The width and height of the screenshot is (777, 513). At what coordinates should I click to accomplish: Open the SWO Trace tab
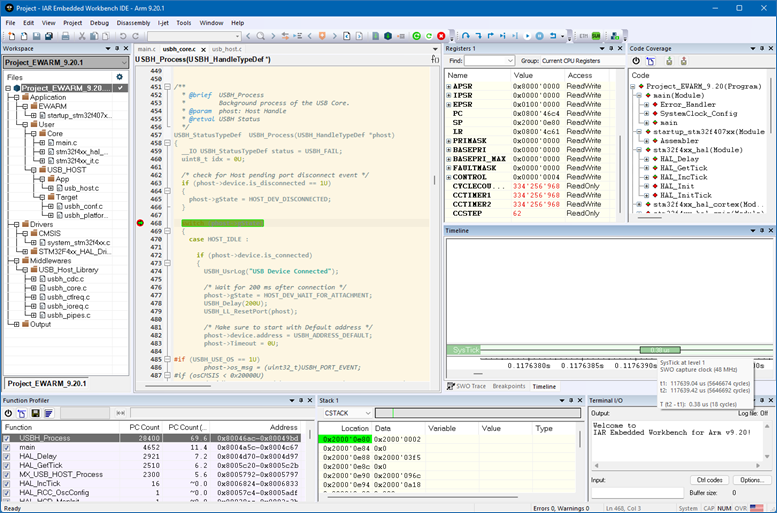point(466,386)
